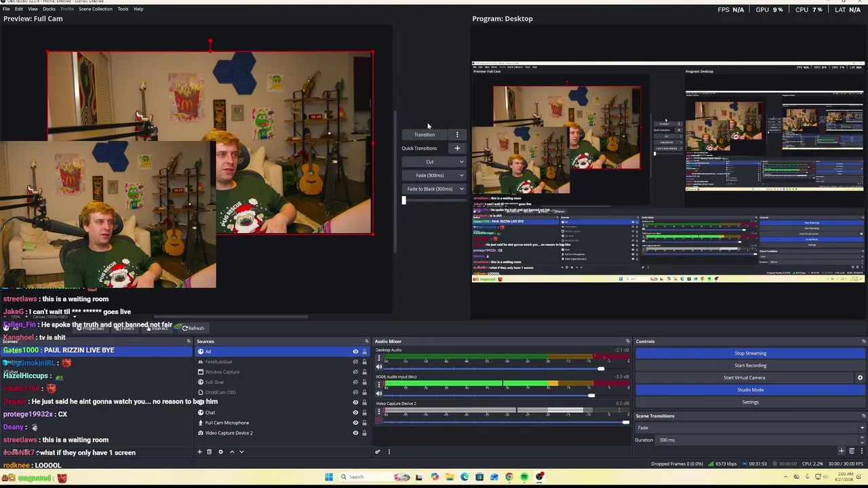Image resolution: width=868 pixels, height=488 pixels.
Task: Toggle Studio Mode button
Action: [x=750, y=390]
